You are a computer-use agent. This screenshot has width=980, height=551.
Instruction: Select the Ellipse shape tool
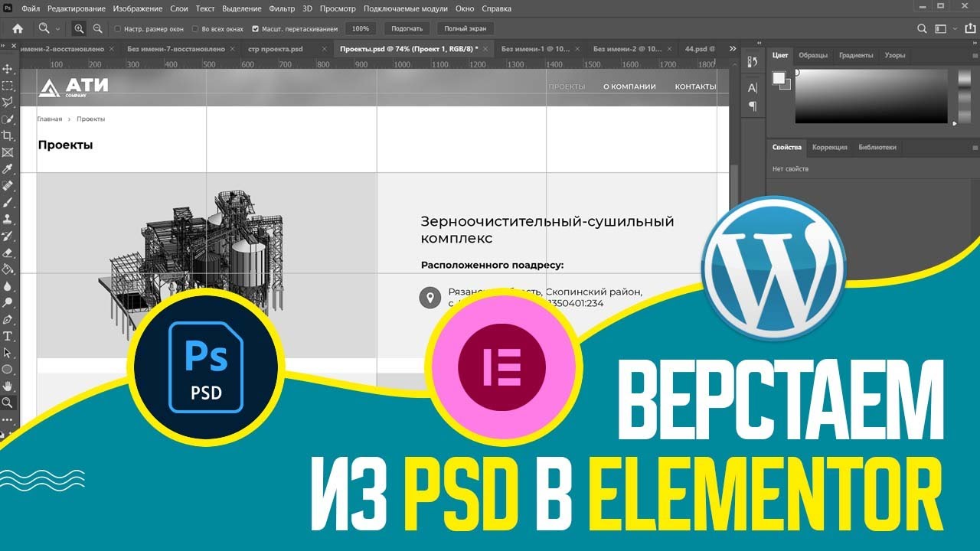click(x=8, y=369)
